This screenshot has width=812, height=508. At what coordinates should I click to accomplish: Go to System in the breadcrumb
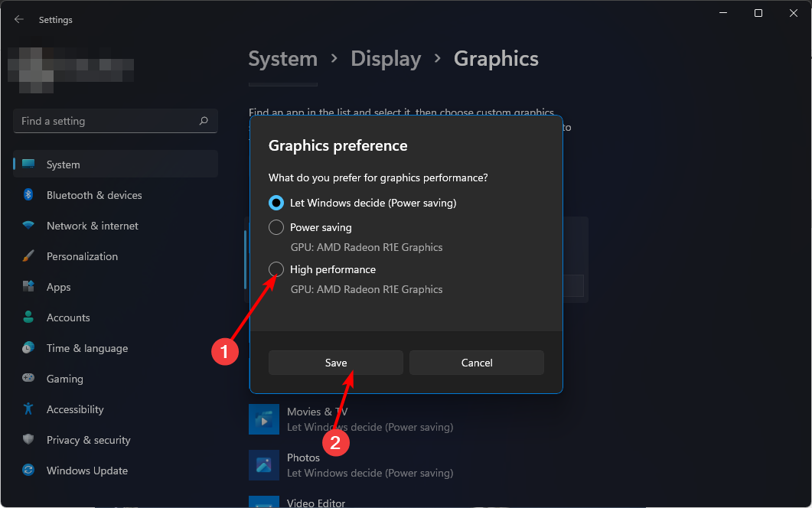282,58
